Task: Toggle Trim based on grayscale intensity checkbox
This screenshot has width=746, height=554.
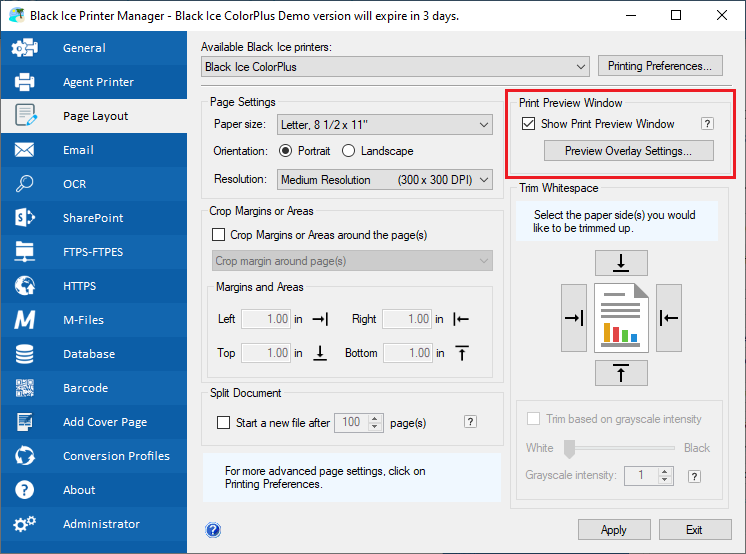Action: point(533,419)
